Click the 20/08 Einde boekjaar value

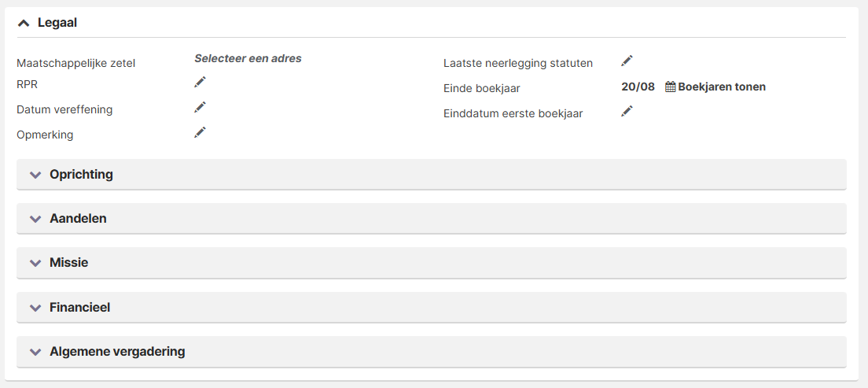[638, 87]
